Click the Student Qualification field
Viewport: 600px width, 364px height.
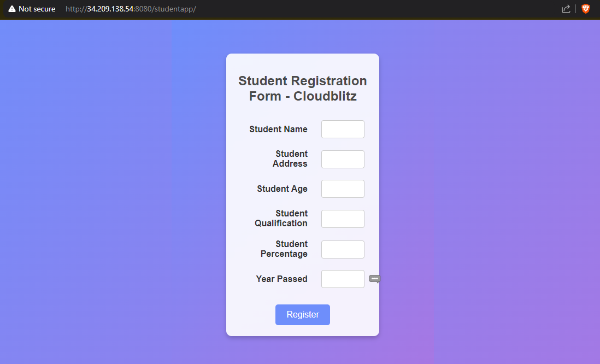[343, 219]
